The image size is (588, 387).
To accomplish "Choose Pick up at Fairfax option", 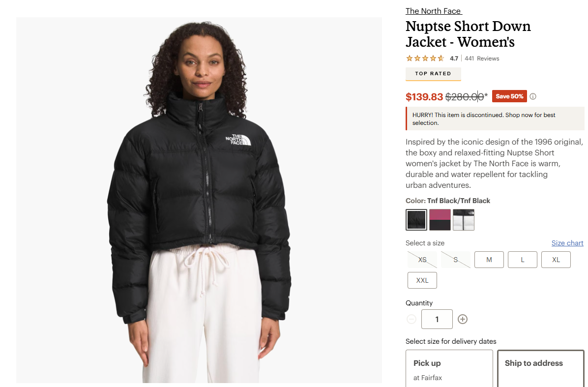I will [x=449, y=368].
